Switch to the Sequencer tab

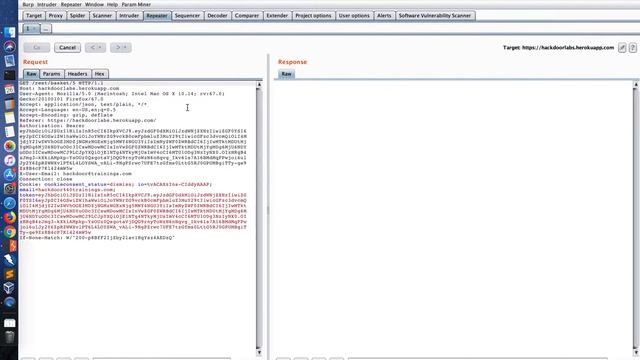coord(187,16)
